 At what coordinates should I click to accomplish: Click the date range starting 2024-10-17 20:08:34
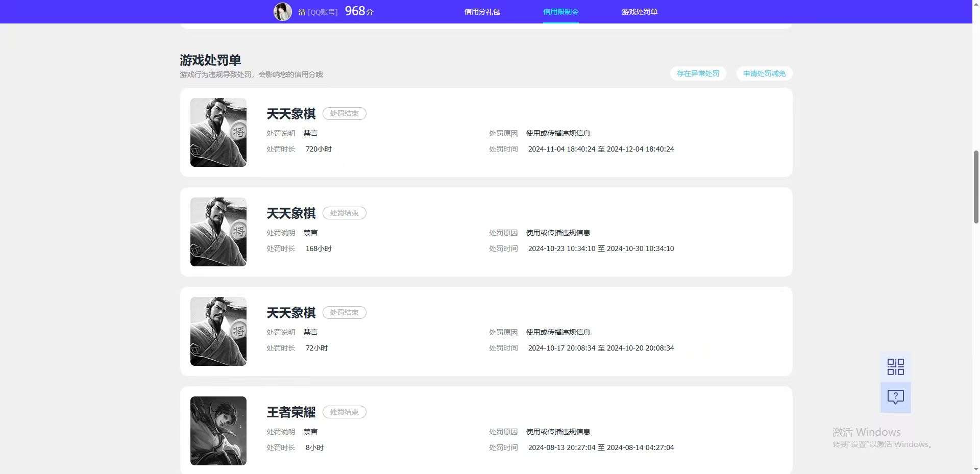tap(601, 348)
